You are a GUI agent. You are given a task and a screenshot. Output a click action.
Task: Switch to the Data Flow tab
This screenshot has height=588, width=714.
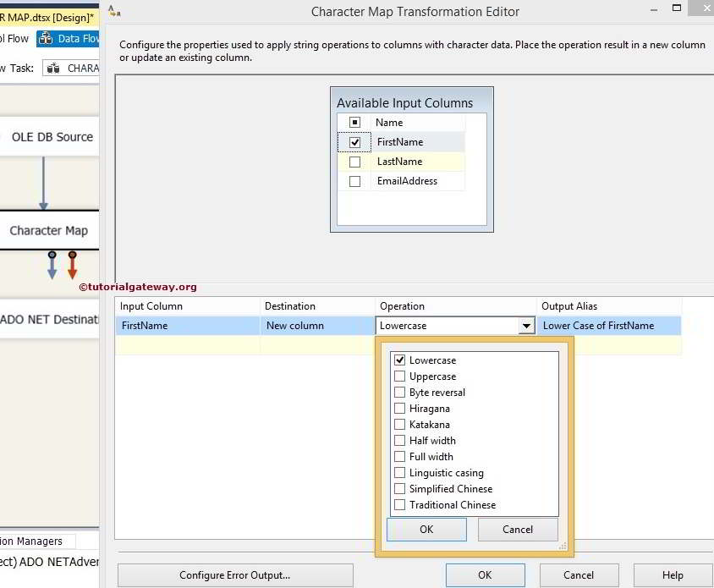(69, 37)
